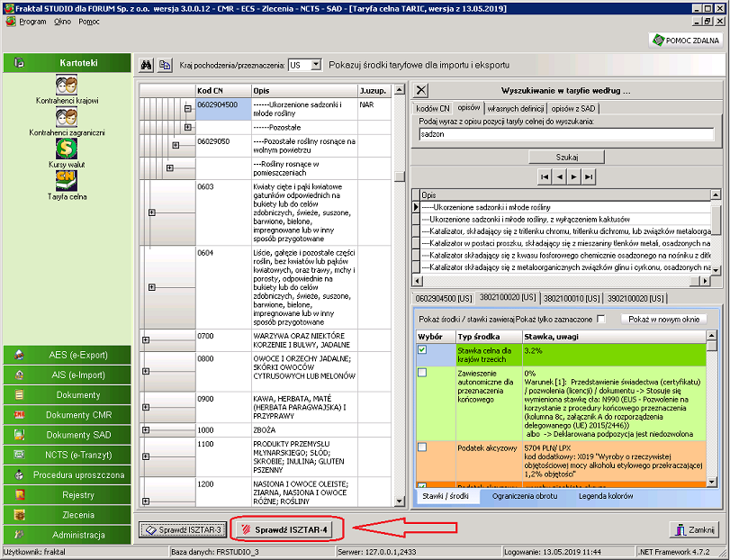The height and width of the screenshot is (560, 730).
Task: Jump to first search result
Action: [545, 176]
